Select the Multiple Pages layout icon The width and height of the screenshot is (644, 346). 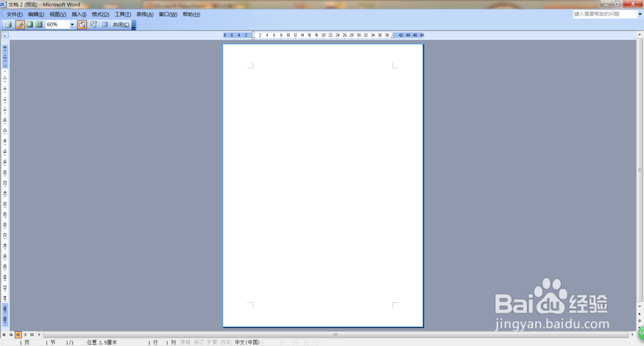point(39,24)
